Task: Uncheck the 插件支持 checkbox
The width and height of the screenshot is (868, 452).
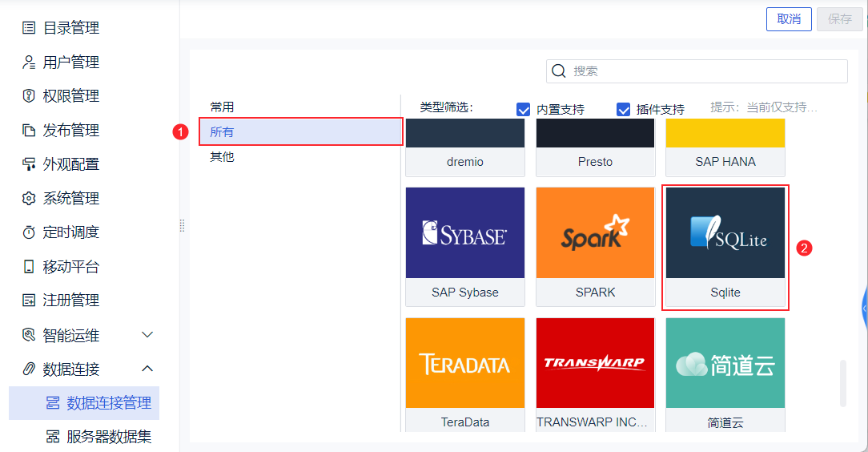Action: 623,110
